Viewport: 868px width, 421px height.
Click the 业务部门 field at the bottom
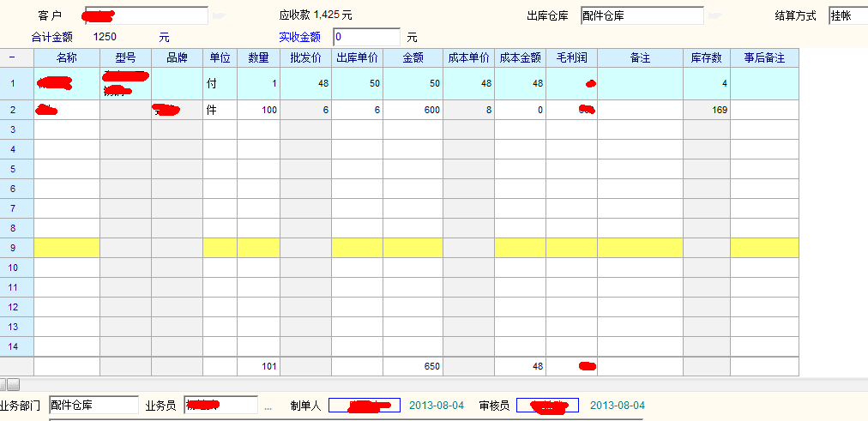coord(93,406)
